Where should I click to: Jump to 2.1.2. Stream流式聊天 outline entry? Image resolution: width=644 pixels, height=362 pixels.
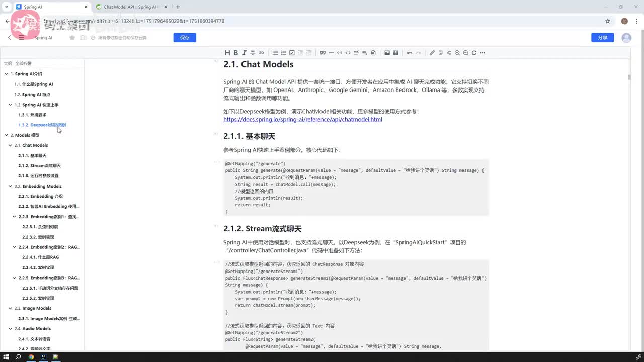coord(40,166)
